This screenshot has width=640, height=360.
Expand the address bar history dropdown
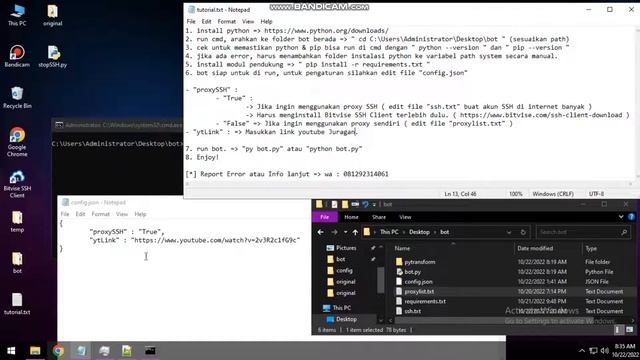pos(509,232)
